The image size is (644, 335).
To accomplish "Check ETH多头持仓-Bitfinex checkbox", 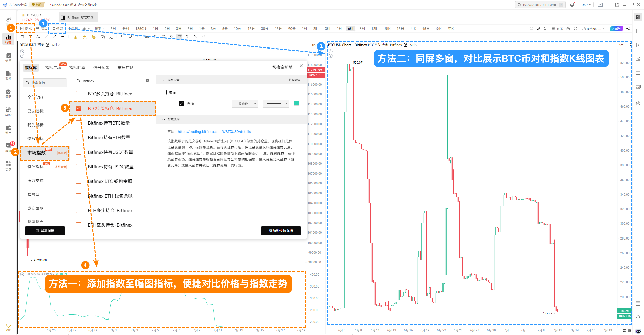I will click(79, 210).
